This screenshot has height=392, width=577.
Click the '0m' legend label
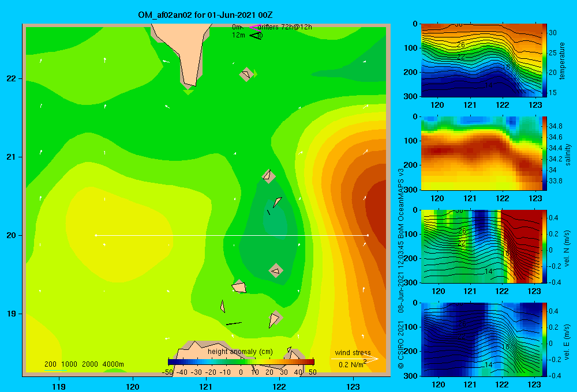coord(236,27)
